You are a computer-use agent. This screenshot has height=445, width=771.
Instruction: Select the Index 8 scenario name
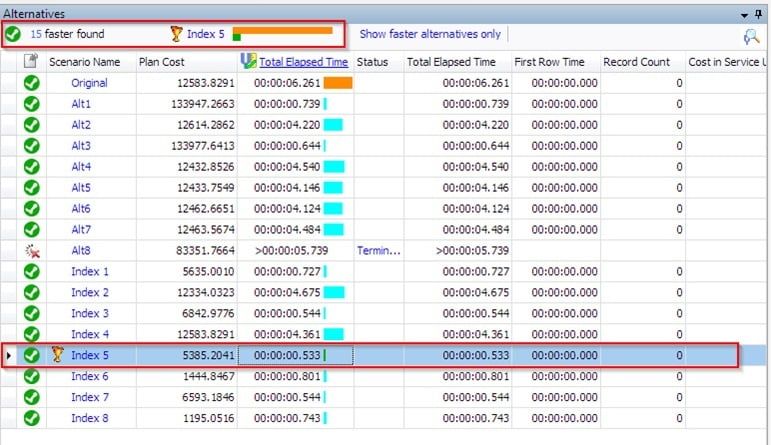coord(90,418)
